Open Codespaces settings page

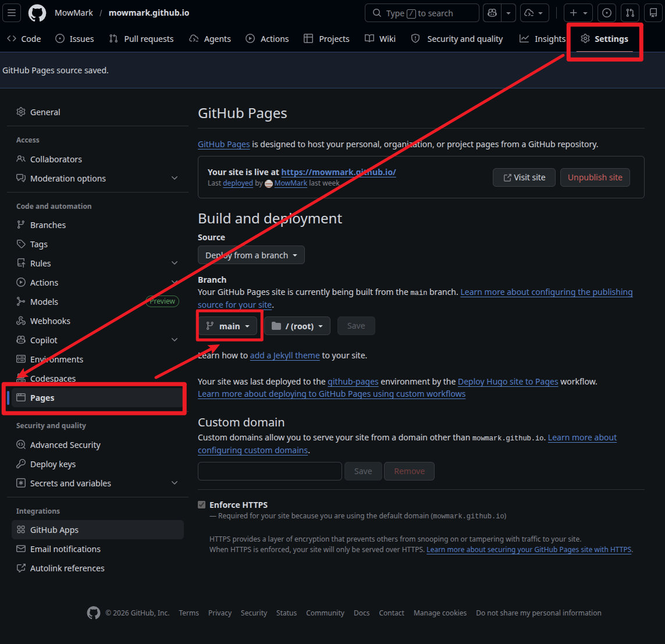coord(98,378)
